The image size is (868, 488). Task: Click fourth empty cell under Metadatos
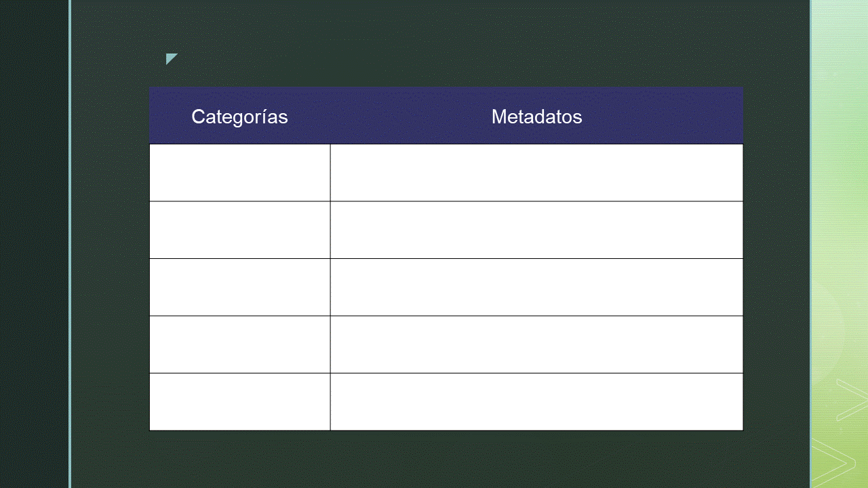click(x=536, y=344)
